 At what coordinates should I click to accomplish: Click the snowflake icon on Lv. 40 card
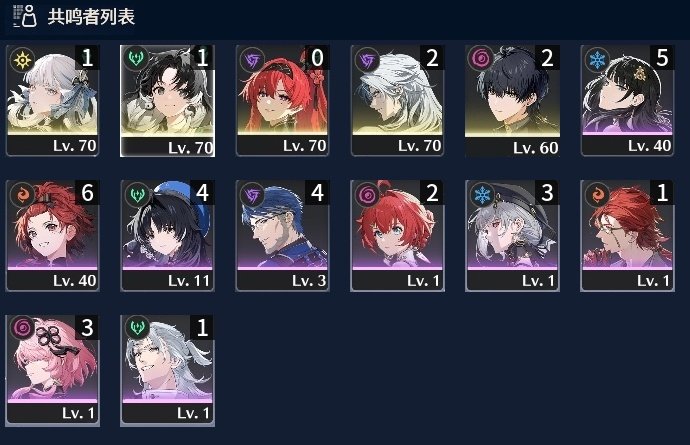[597, 59]
